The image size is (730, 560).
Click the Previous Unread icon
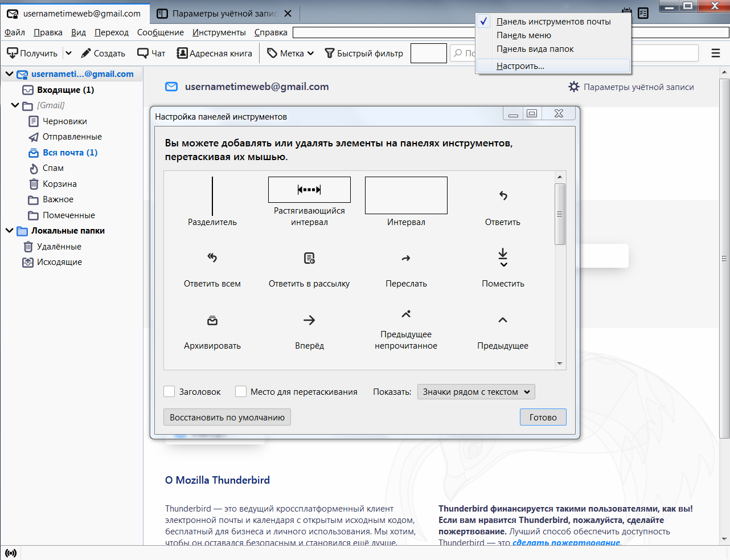tap(406, 314)
